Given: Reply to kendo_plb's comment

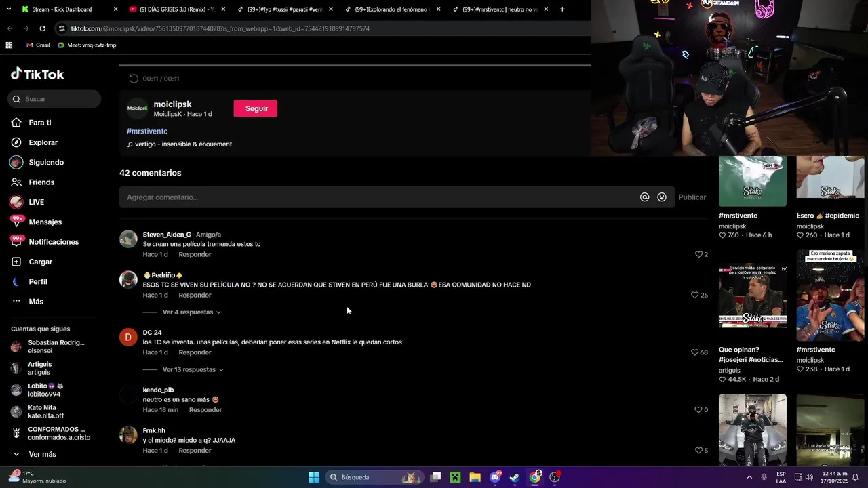Looking at the screenshot, I should coord(205,409).
